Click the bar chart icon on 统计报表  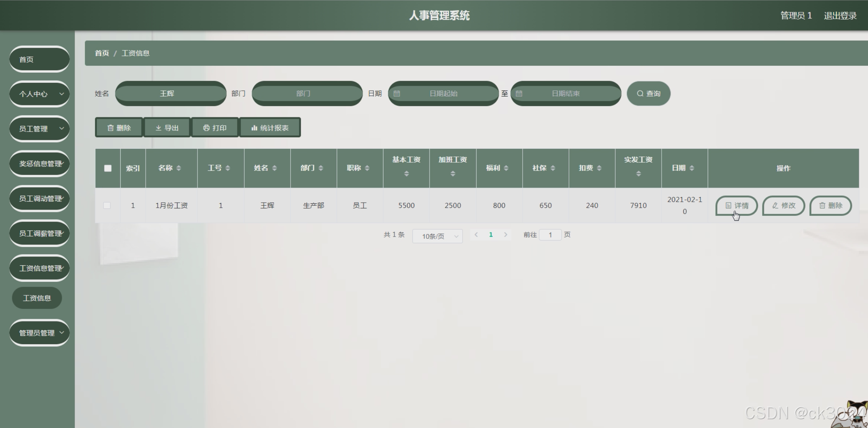click(254, 128)
